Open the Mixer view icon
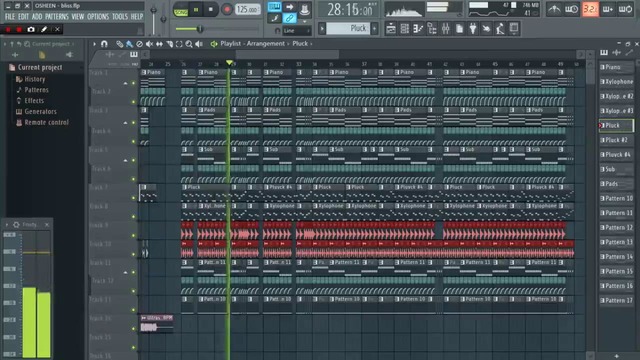Screen dimensions: 640x360 pos(446,29)
